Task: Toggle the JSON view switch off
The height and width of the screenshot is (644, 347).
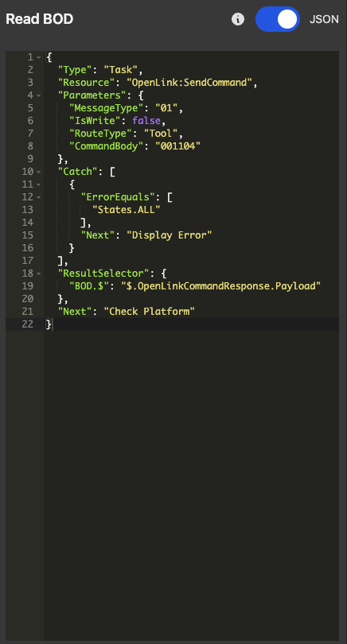Action: point(278,19)
